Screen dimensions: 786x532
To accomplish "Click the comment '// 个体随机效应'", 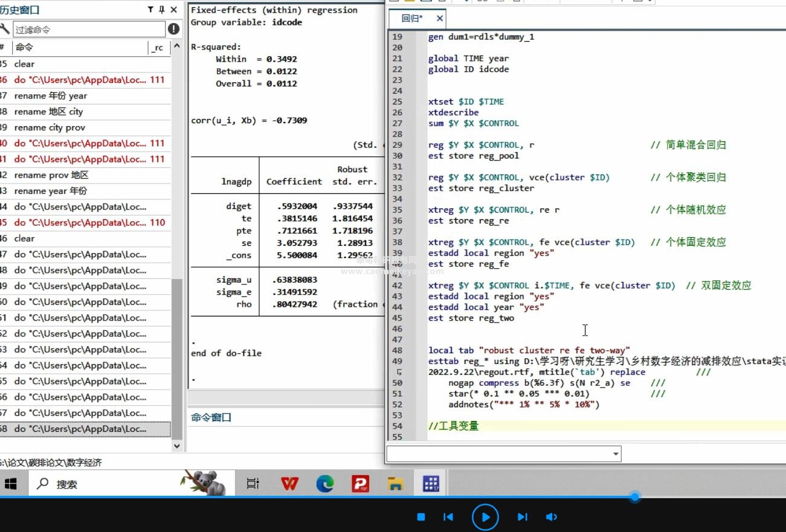I will pyautogui.click(x=688, y=210).
